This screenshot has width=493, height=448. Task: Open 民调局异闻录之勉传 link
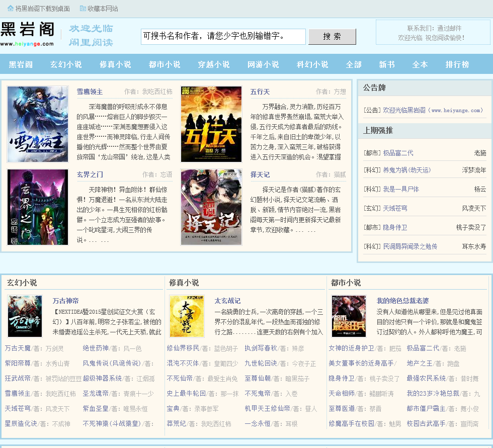point(410,246)
